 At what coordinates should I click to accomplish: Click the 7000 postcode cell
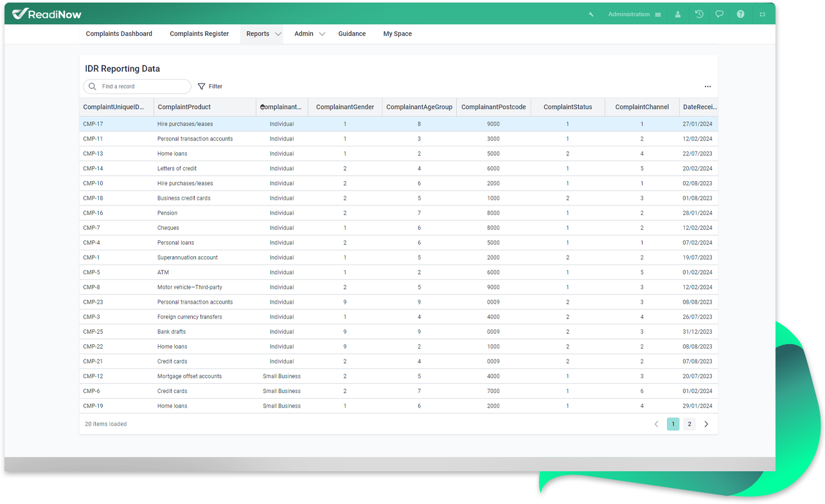[x=493, y=391]
